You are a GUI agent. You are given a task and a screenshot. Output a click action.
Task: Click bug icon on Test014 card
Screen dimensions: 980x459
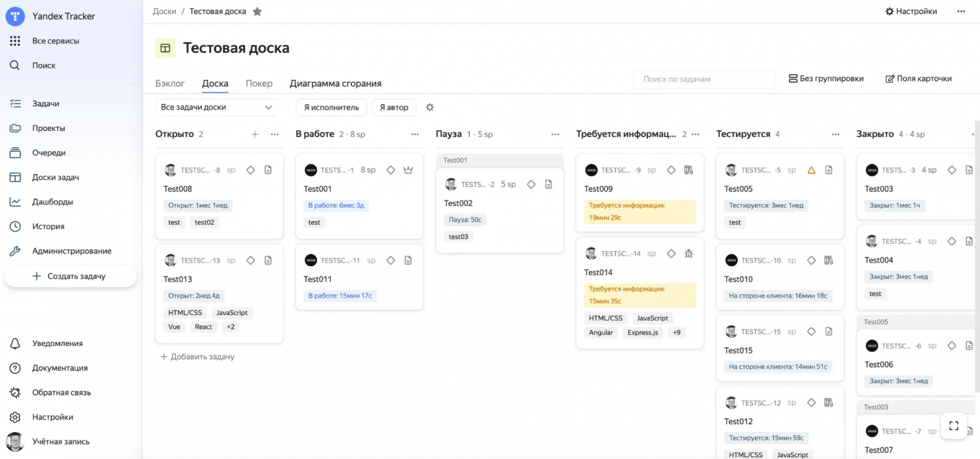[688, 254]
